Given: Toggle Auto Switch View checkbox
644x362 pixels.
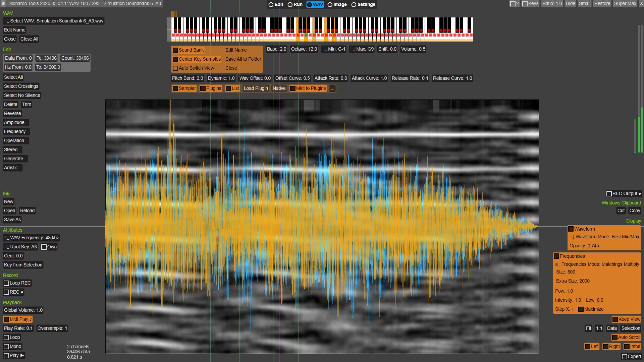Looking at the screenshot, I should [175, 68].
